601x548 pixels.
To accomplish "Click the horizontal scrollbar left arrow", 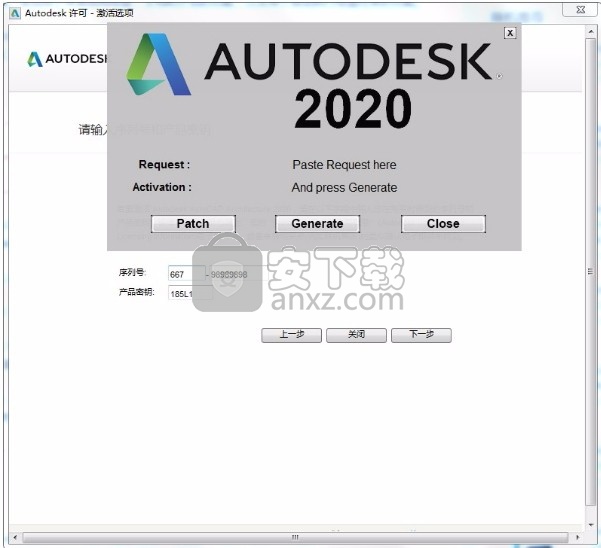I will pyautogui.click(x=15, y=537).
